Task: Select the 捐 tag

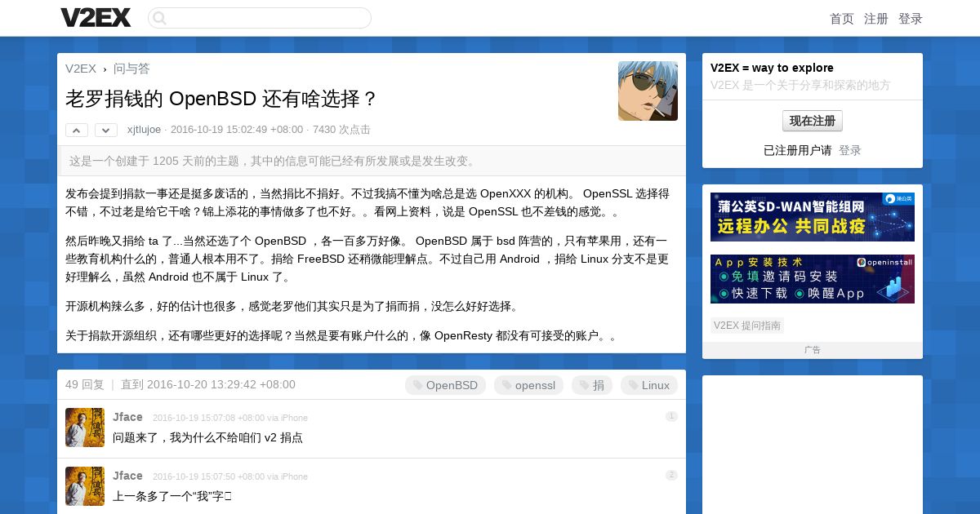Action: [592, 385]
